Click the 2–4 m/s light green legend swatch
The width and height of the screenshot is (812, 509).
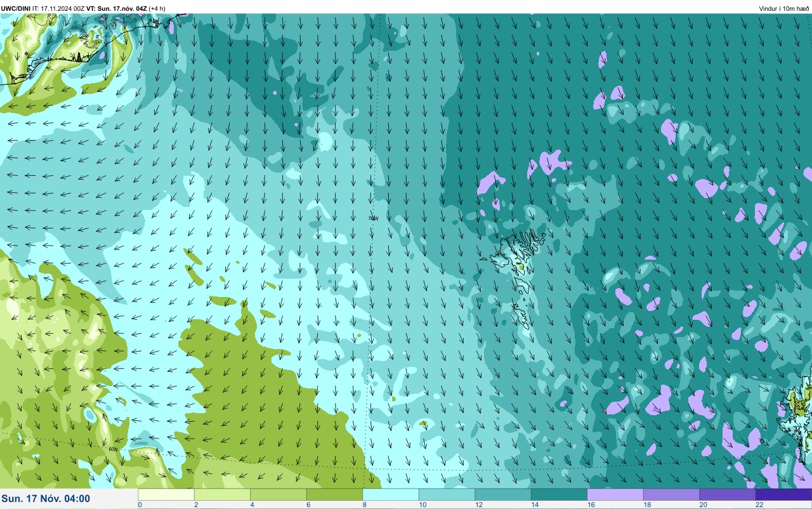[222, 494]
